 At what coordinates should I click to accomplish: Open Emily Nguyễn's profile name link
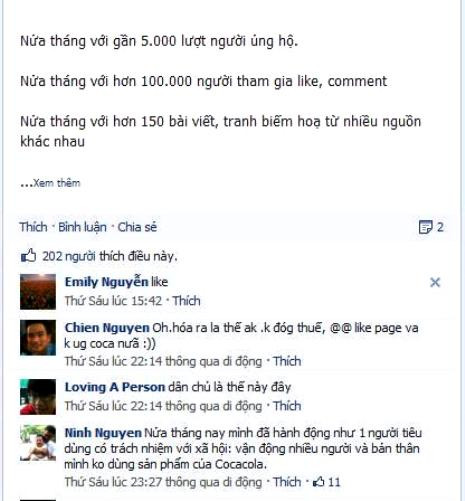(106, 282)
